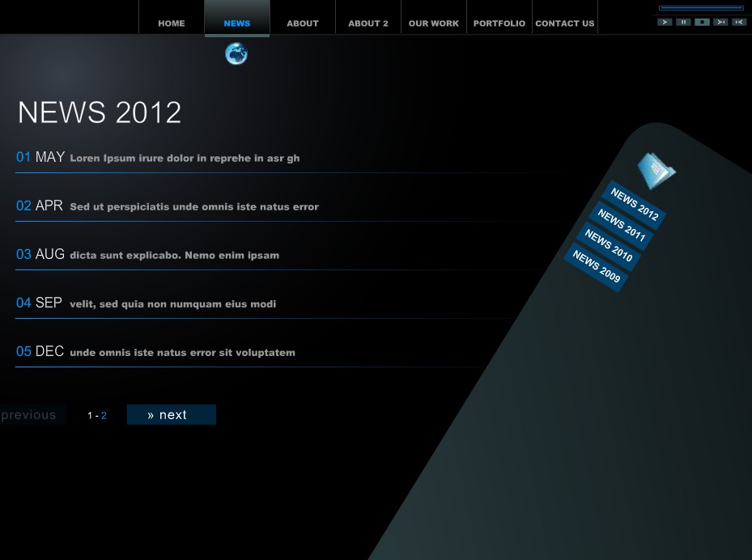Skip to the next track

point(720,22)
